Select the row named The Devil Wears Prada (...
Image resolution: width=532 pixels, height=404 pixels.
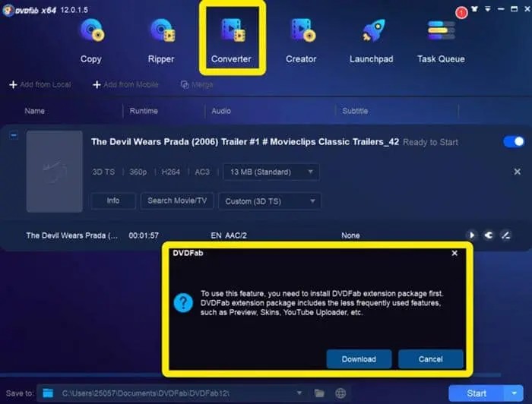[72, 235]
